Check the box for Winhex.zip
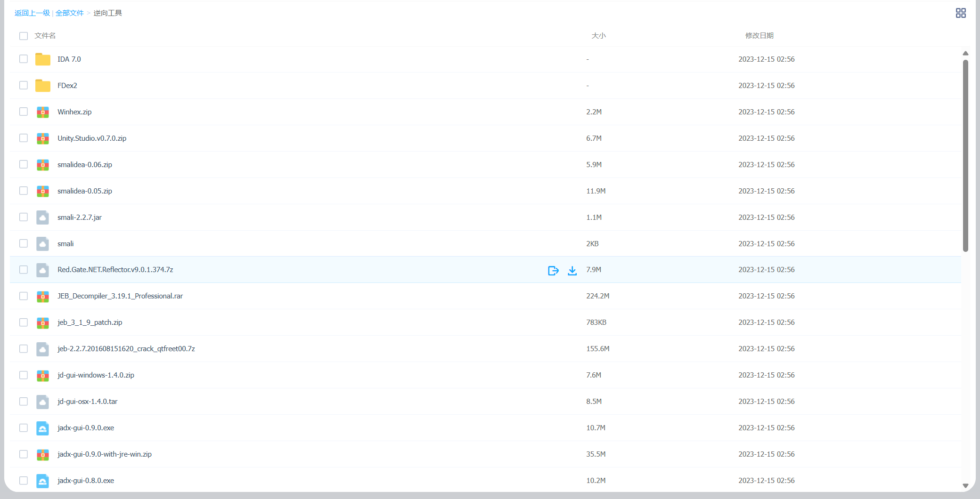Image resolution: width=980 pixels, height=499 pixels. click(x=24, y=112)
